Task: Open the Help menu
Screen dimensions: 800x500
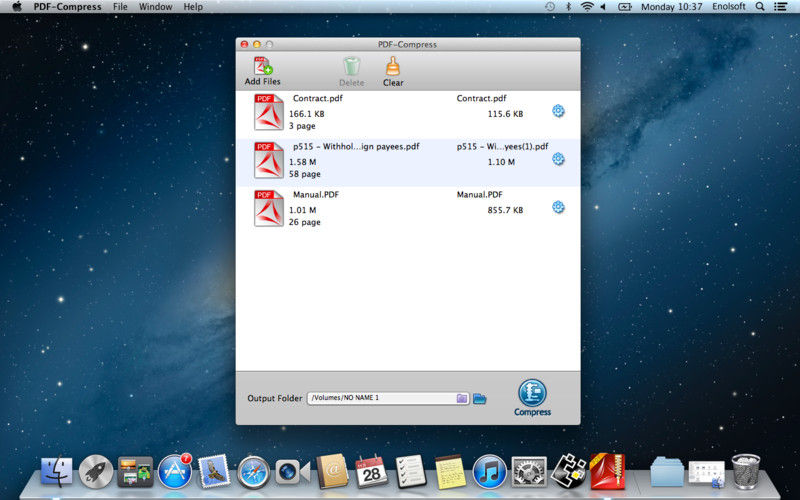Action: [193, 7]
